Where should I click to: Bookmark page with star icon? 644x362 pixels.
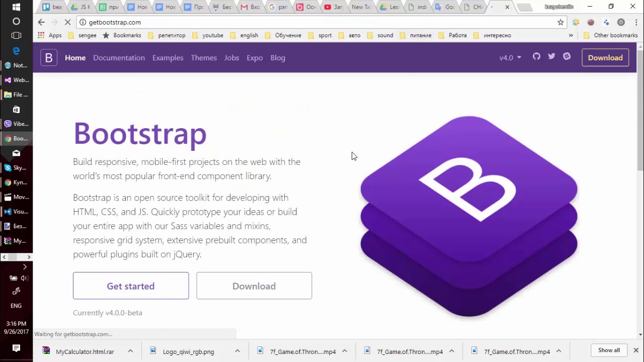click(x=560, y=22)
